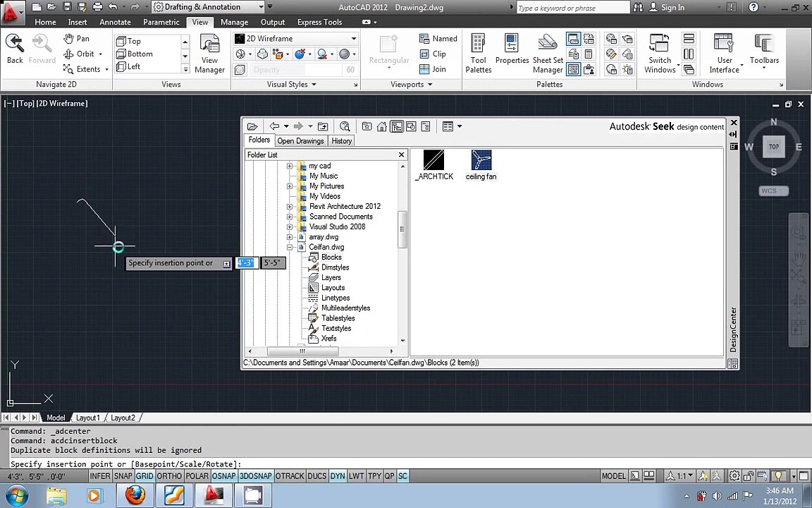
Task: Click viewport Clip tool
Action: click(433, 54)
